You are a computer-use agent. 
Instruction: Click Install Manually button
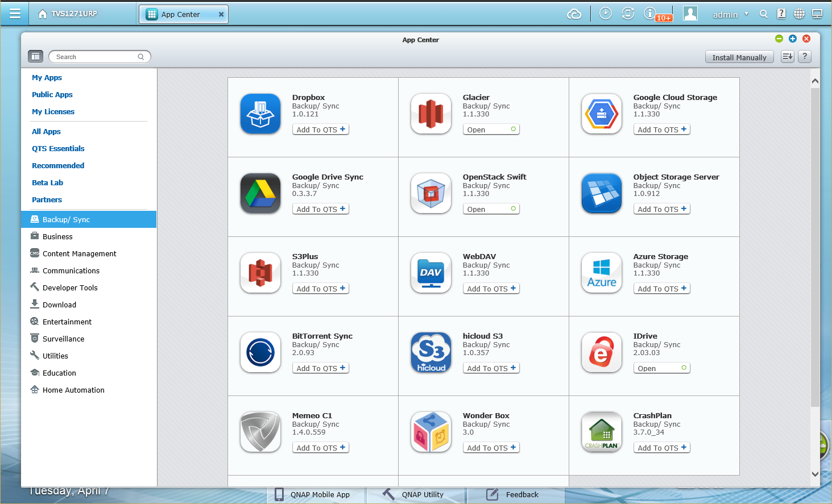click(x=739, y=57)
